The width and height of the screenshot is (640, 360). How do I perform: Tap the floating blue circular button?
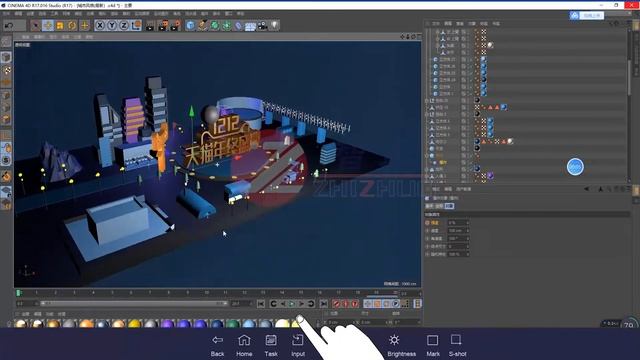575,167
